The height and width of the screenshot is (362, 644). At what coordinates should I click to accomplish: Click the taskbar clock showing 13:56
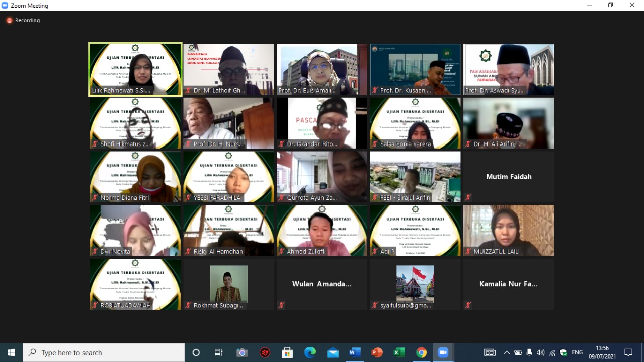click(x=602, y=352)
